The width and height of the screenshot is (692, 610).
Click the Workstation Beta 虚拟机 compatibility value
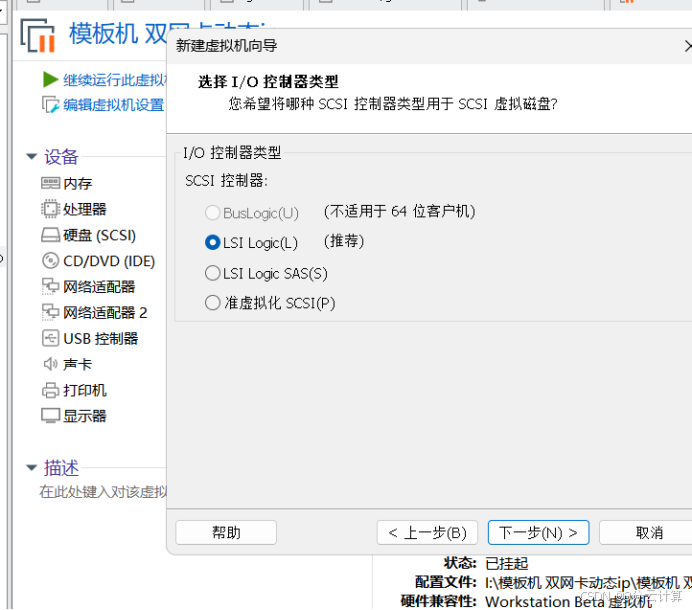coord(569,602)
